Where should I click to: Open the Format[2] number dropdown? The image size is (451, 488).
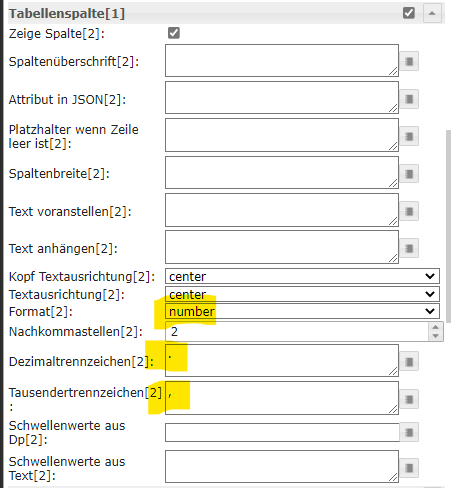(302, 311)
